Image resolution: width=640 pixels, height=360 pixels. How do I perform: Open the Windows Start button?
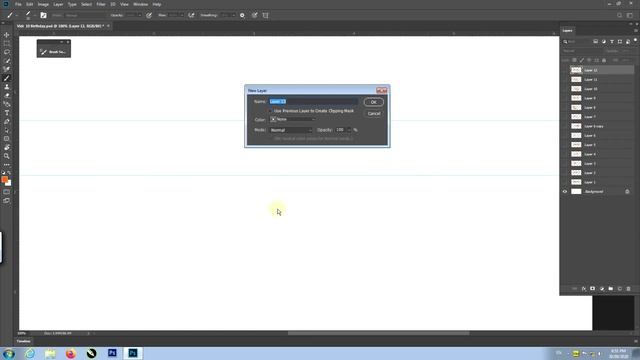point(9,353)
